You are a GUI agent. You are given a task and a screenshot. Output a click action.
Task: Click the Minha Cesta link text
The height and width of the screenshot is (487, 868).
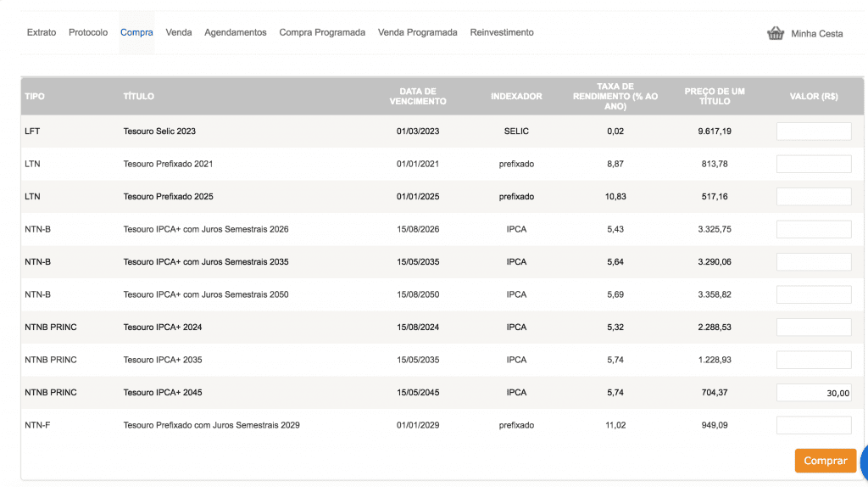pyautogui.click(x=816, y=34)
